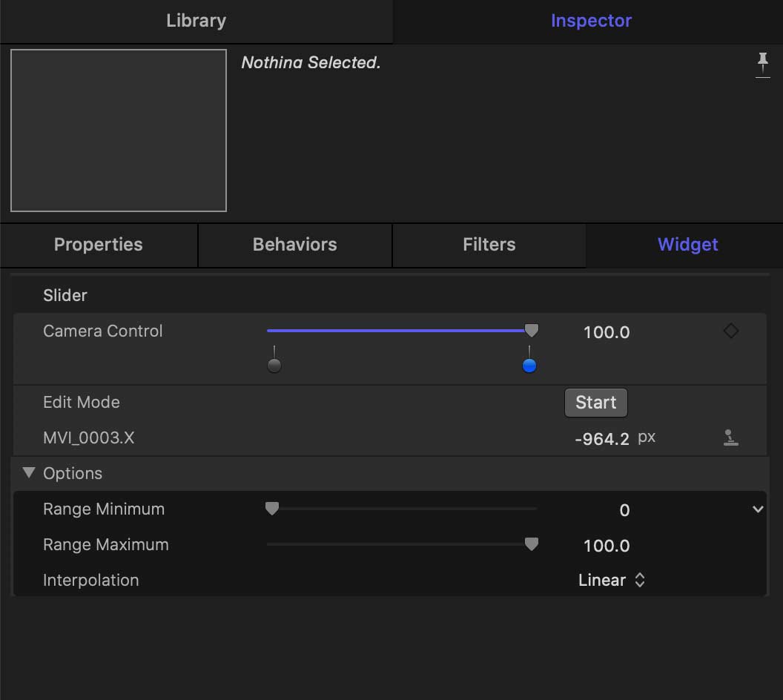783x700 pixels.
Task: Open the Properties tab
Action: point(99,245)
